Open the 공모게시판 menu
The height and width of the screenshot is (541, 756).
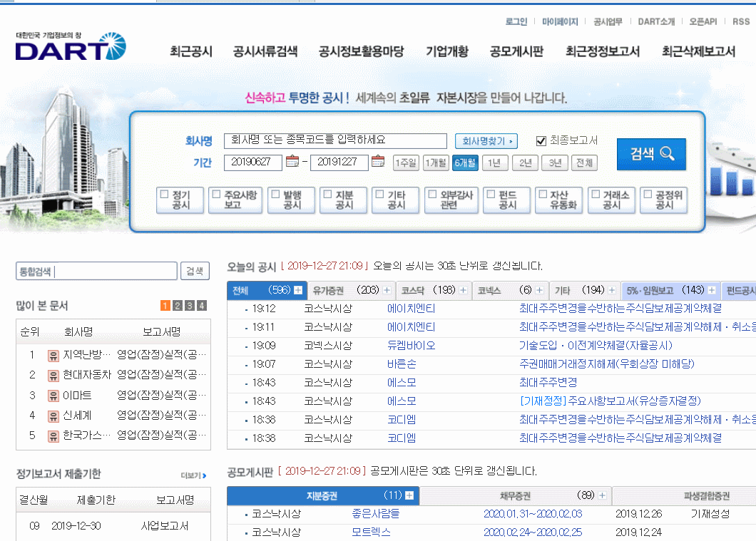516,51
